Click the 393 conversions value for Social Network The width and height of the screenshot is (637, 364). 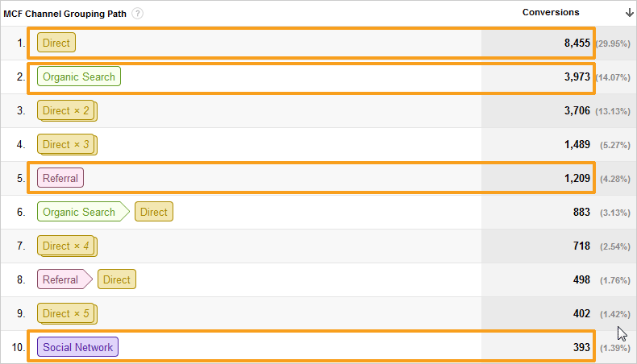click(x=581, y=347)
